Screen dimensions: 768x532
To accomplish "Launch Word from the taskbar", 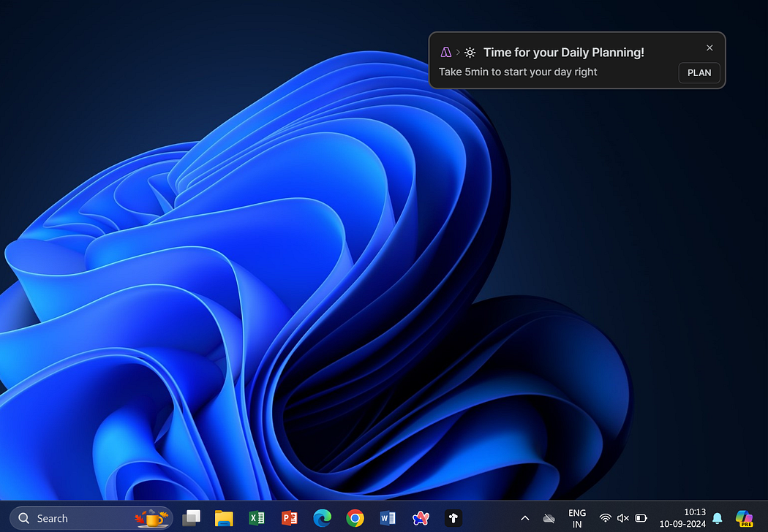I will coord(388,518).
